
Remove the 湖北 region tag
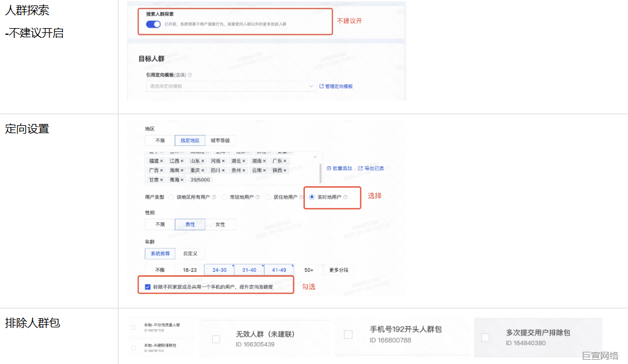tap(244, 161)
